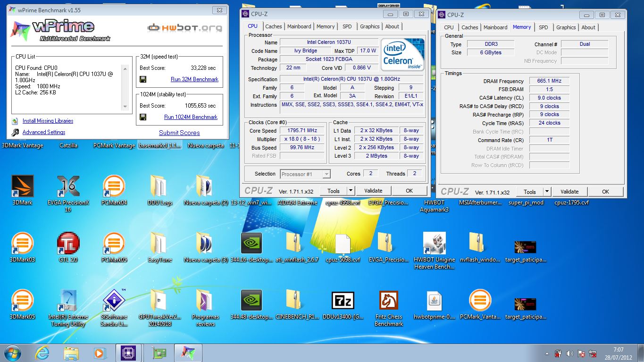Select the 344.48-desktop NVIDIA driver icon

(251, 300)
